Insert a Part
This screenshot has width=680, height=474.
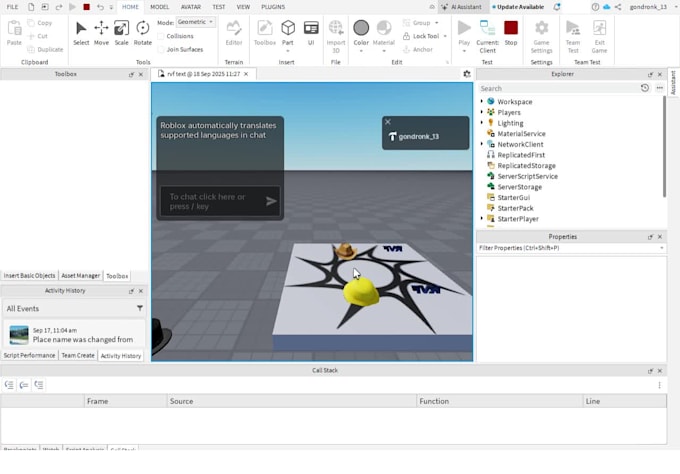(288, 33)
